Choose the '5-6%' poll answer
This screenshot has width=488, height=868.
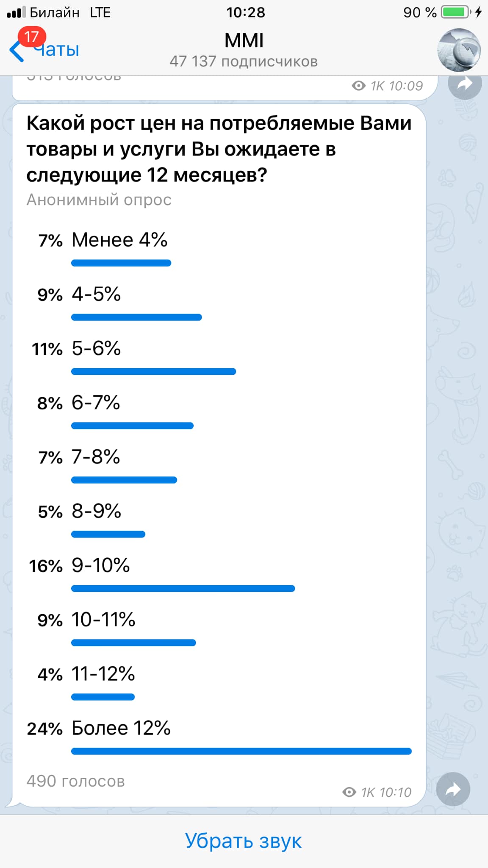(x=96, y=349)
